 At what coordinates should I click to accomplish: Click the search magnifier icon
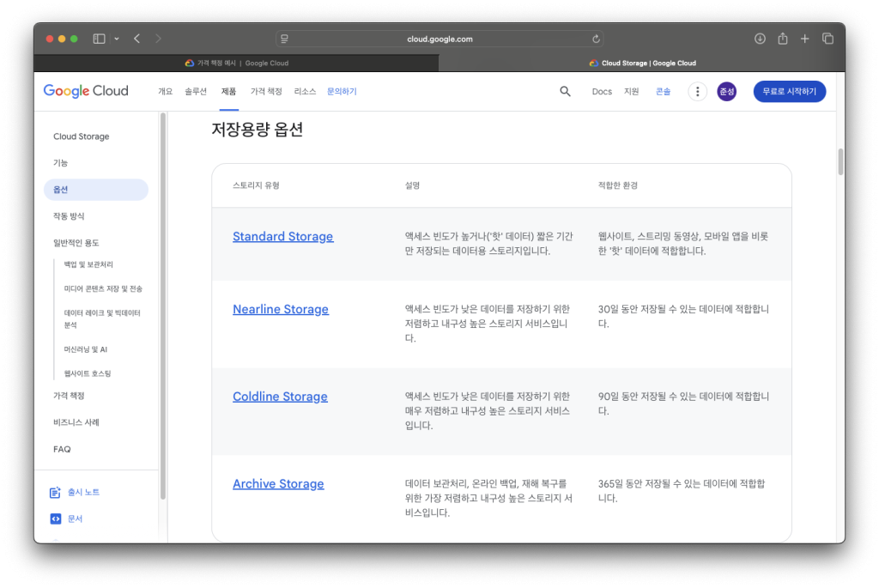click(565, 92)
